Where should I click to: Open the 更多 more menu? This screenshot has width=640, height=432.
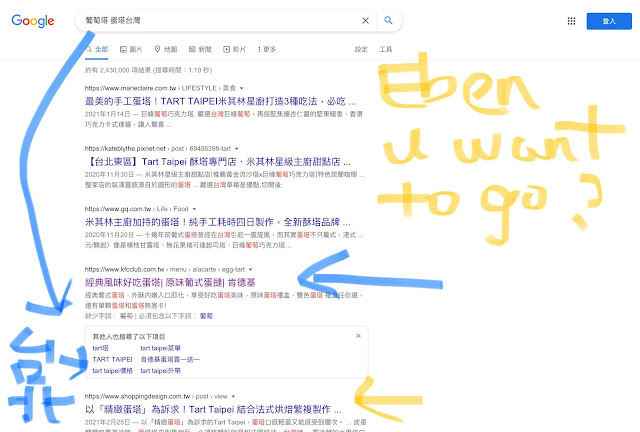click(x=267, y=49)
